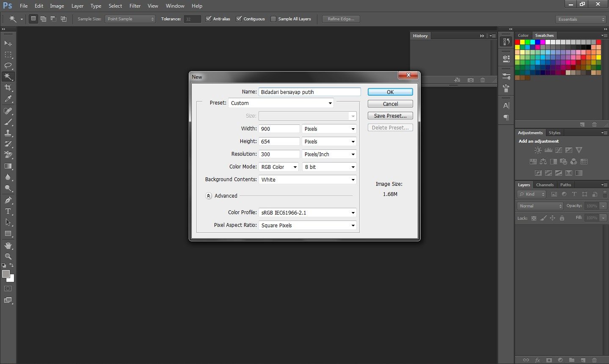Select the Pen tool
The width and height of the screenshot is (609, 364).
click(8, 200)
